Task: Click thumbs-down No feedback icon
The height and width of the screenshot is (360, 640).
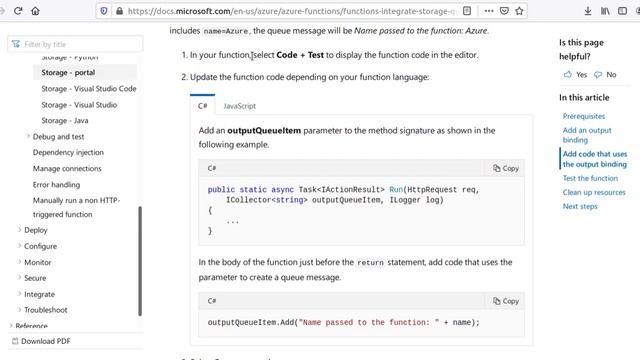Action: pos(598,75)
